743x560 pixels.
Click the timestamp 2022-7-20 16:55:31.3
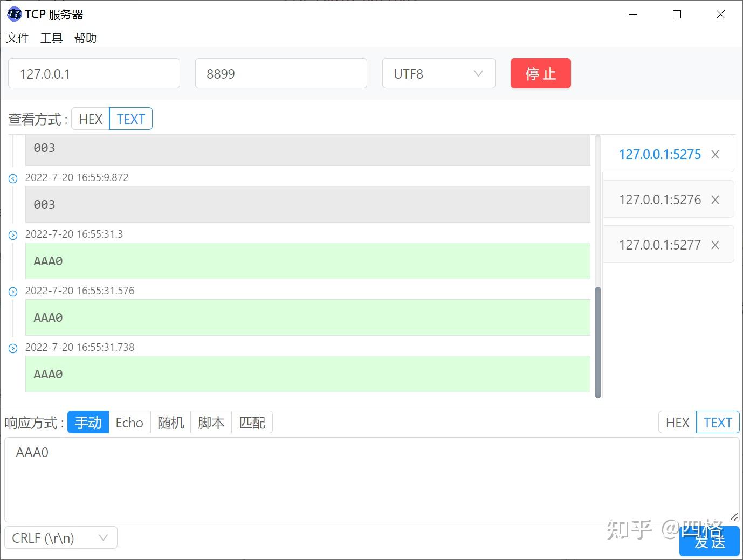click(74, 234)
